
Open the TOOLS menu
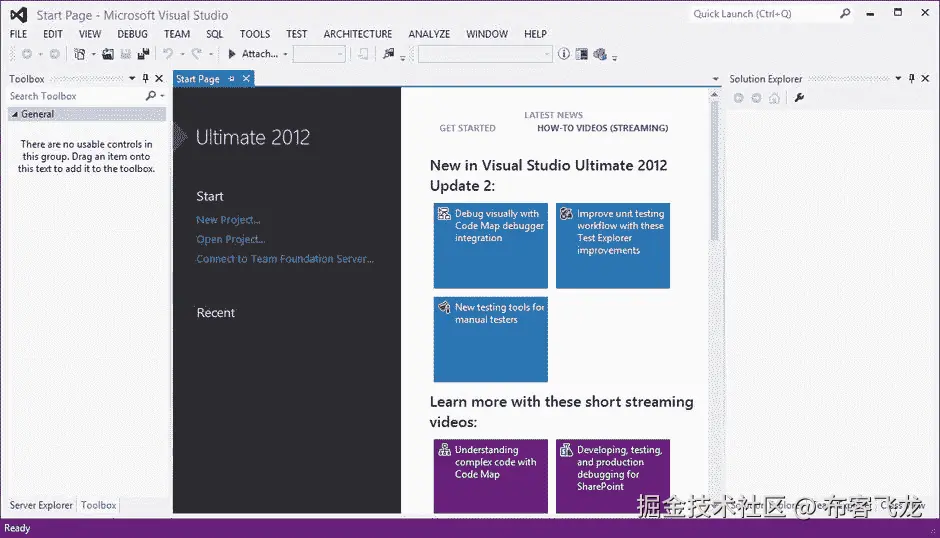[x=255, y=34]
